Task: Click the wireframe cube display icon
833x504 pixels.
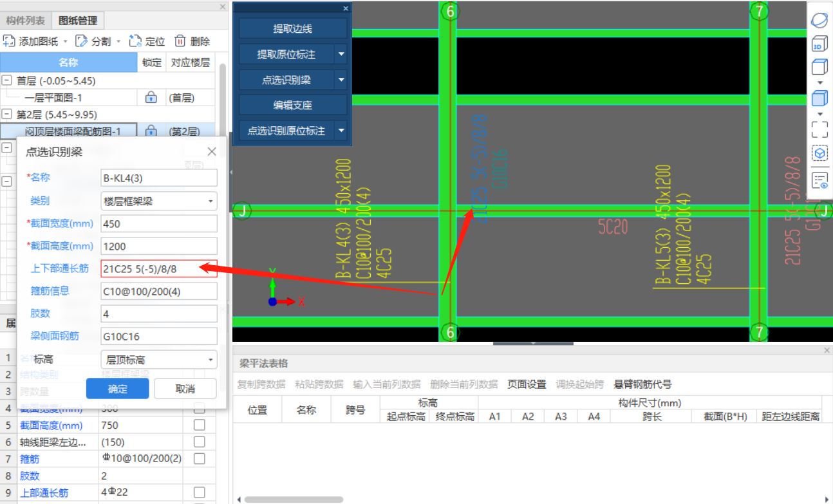Action: [x=819, y=67]
